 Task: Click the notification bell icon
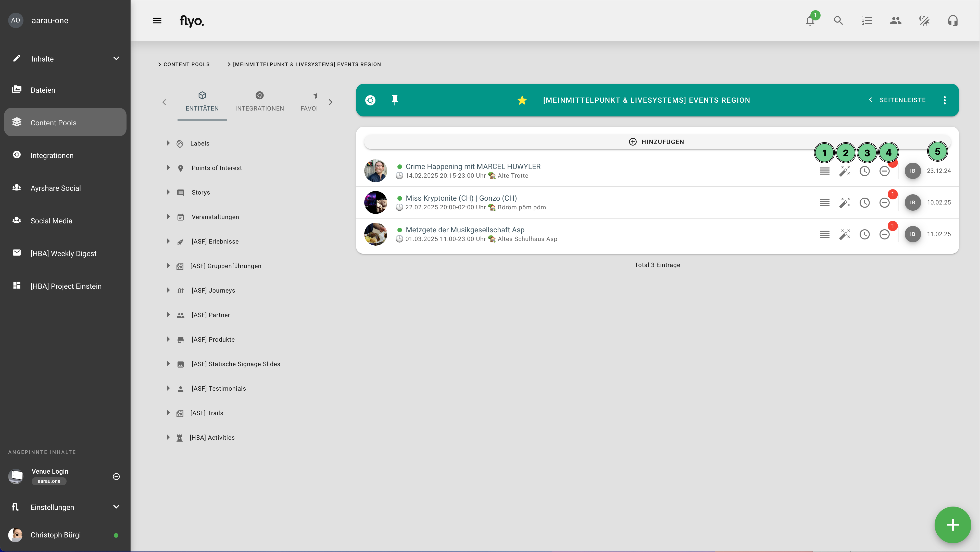point(810,21)
